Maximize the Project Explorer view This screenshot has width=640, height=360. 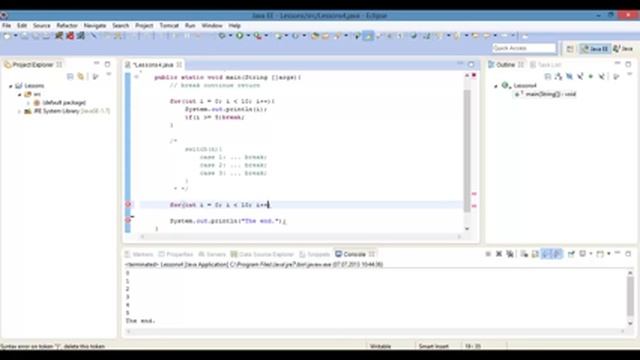(x=107, y=64)
